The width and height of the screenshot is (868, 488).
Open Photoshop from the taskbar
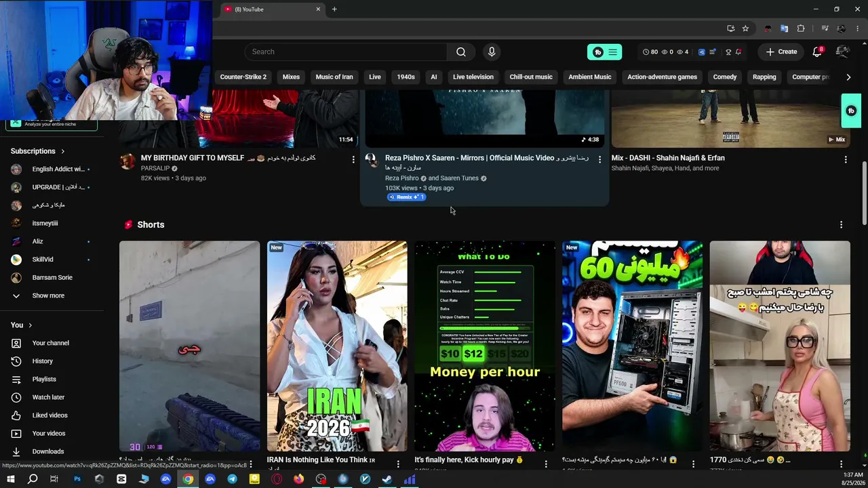coord(77,479)
